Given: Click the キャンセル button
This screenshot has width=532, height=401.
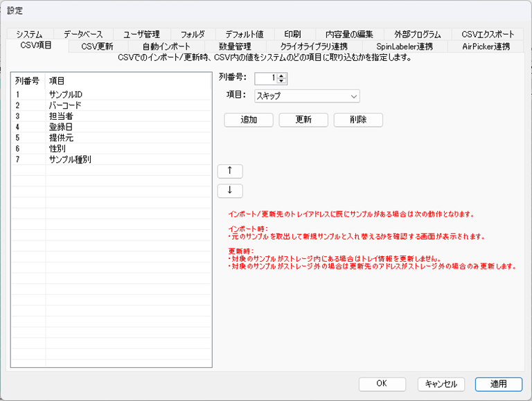Looking at the screenshot, I should (x=440, y=384).
